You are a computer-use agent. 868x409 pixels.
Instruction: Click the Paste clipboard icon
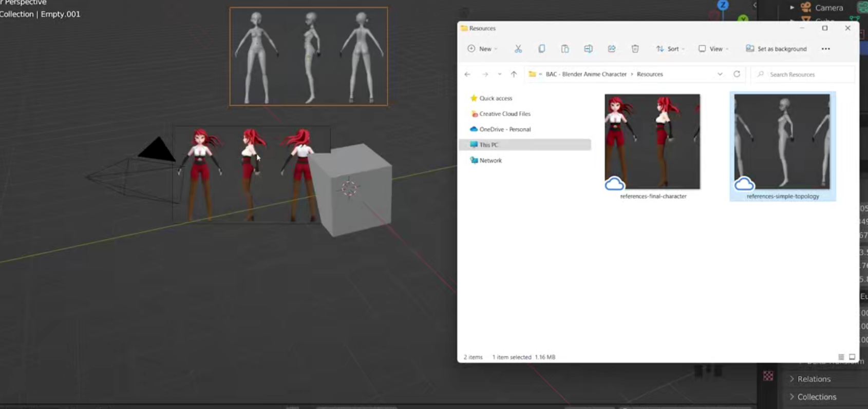[565, 49]
